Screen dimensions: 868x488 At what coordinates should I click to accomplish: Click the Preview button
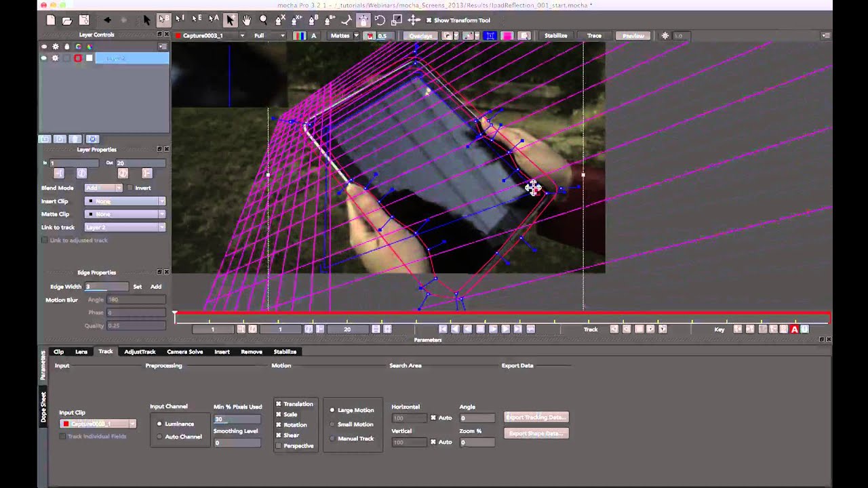pyautogui.click(x=633, y=36)
